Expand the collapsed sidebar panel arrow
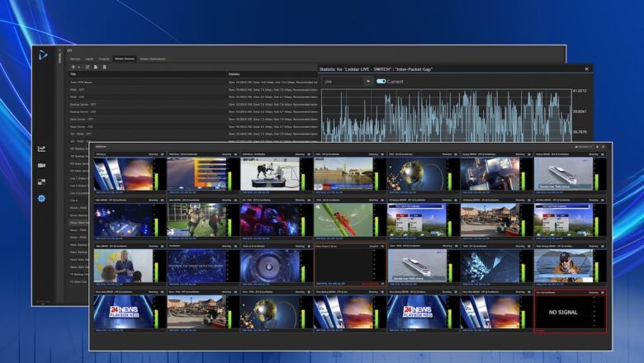 [60, 50]
